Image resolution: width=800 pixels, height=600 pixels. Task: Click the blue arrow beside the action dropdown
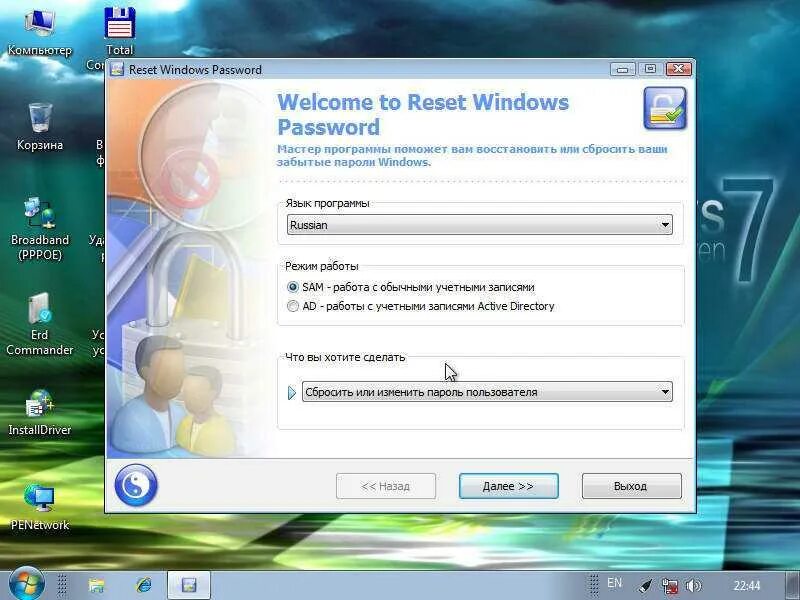point(292,392)
